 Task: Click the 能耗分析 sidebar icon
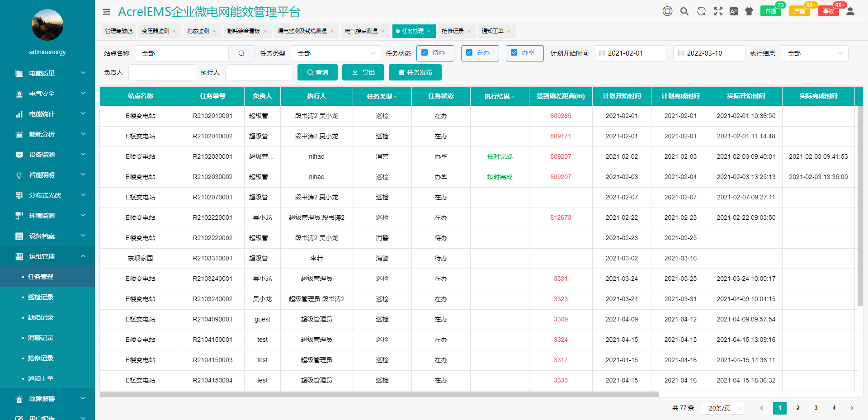[19, 134]
